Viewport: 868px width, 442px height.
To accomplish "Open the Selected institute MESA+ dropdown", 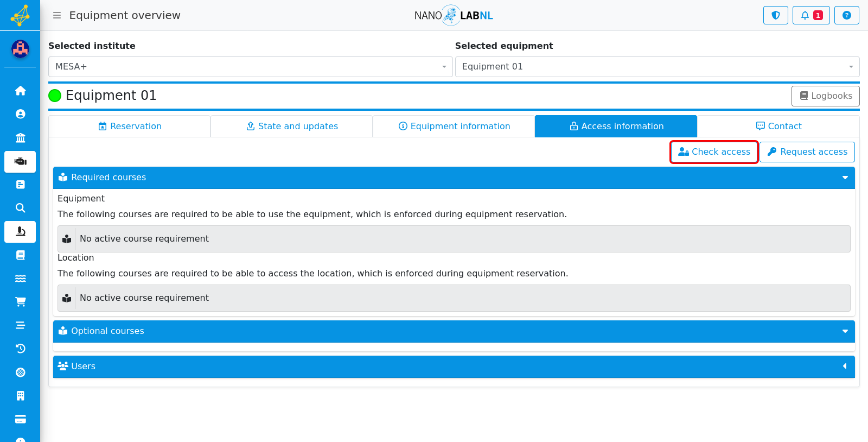I will click(x=250, y=67).
